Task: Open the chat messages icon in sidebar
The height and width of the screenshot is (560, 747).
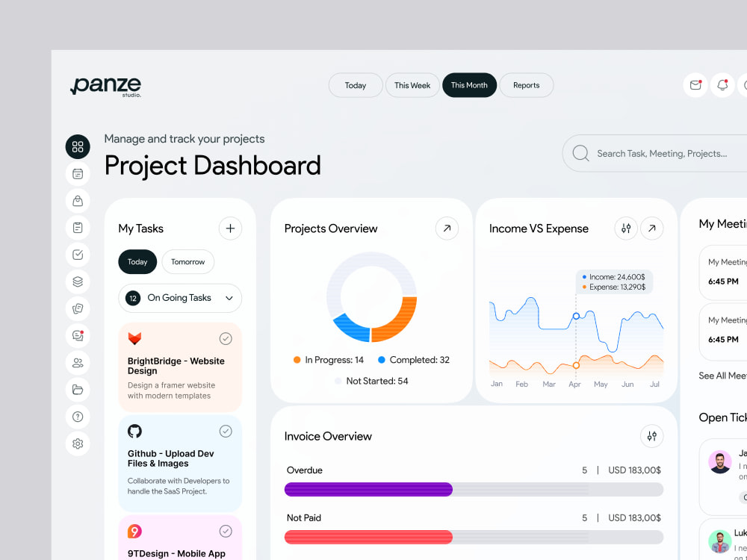Action: 78,336
